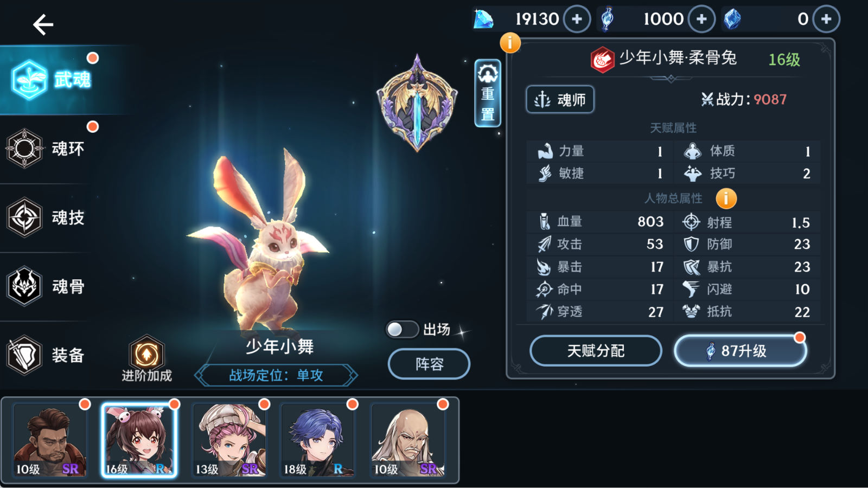Viewport: 868px width, 488px height.
Task: Toggle the 出场 switch
Action: click(402, 329)
